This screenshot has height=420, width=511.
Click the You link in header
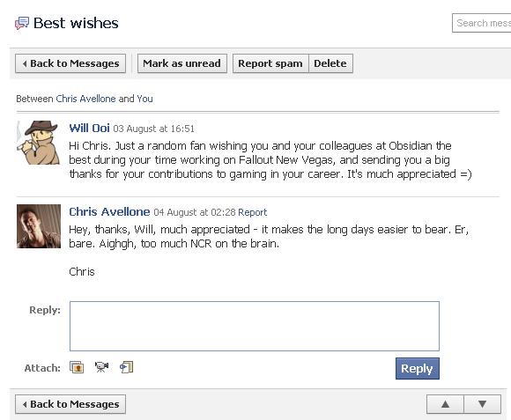(x=144, y=99)
